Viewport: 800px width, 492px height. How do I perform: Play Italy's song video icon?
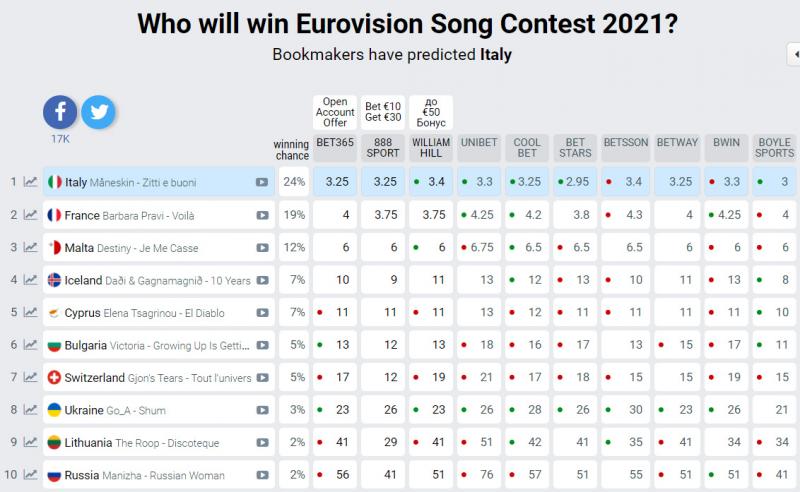click(x=262, y=182)
